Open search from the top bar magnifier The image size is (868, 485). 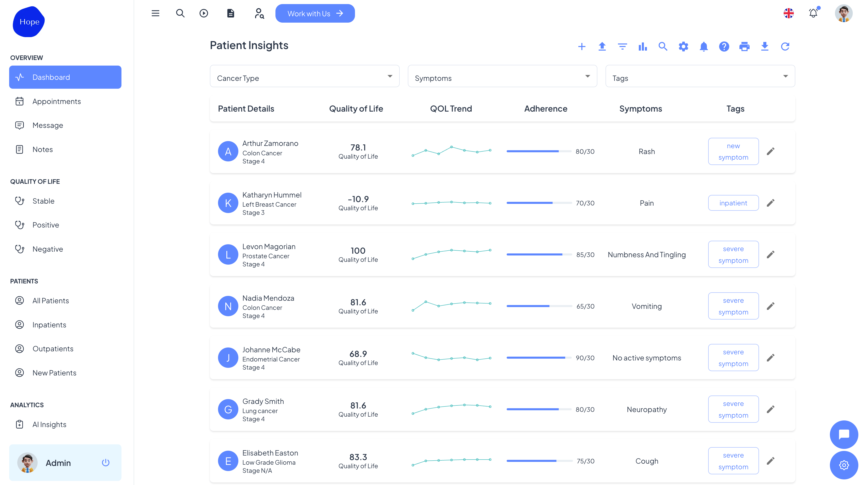point(180,13)
